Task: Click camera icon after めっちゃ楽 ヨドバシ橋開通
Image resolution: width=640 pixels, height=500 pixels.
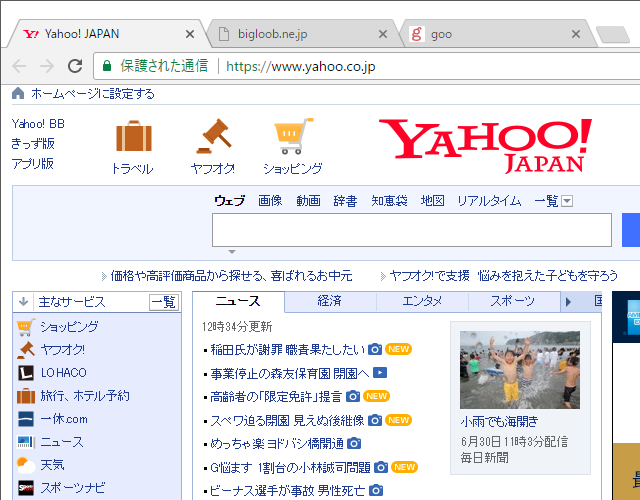Action: 354,443
